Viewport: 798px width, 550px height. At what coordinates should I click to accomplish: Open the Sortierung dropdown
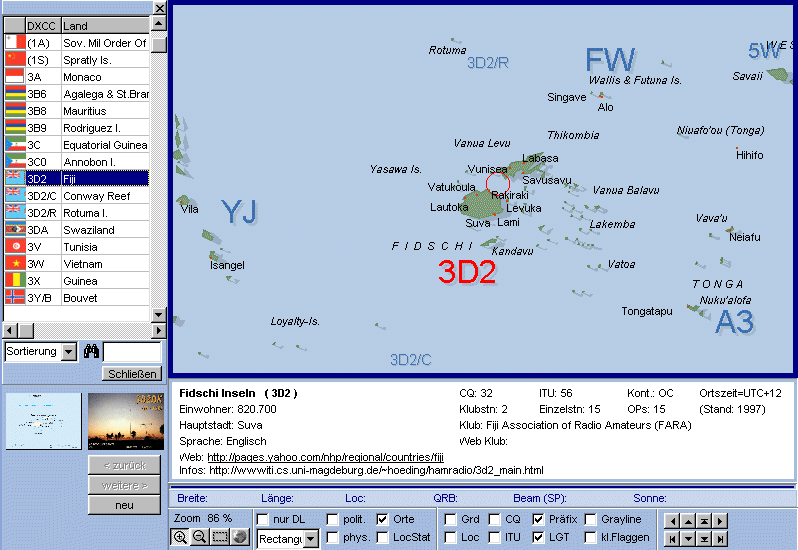tap(69, 352)
